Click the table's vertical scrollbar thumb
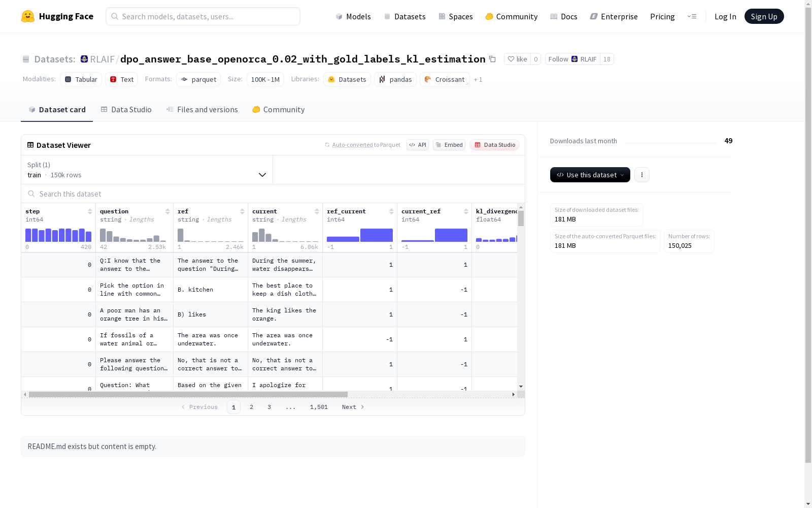 click(x=521, y=218)
